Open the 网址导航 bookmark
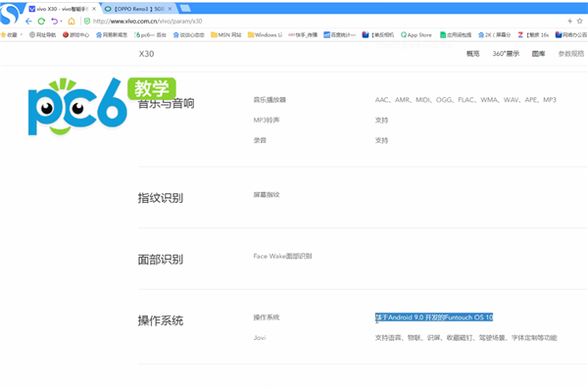588x389 pixels. point(42,35)
